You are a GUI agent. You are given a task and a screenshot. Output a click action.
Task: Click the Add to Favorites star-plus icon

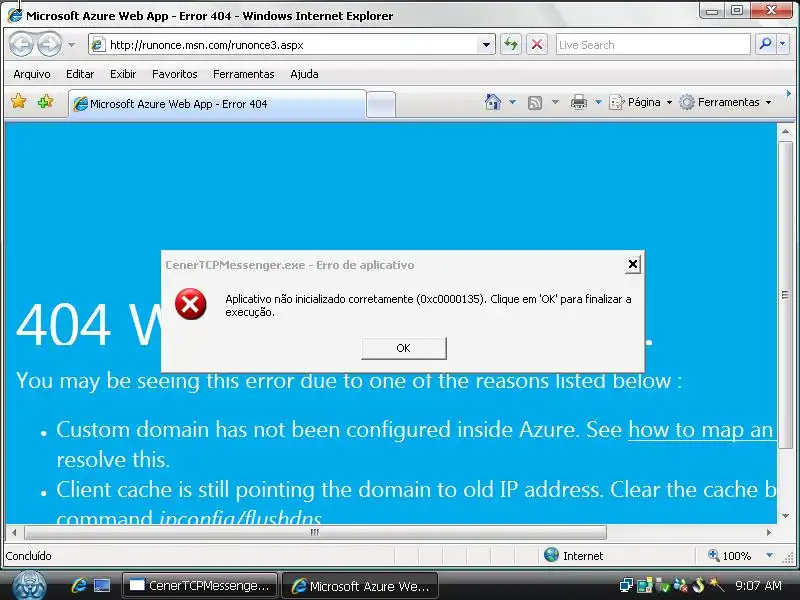tap(45, 102)
